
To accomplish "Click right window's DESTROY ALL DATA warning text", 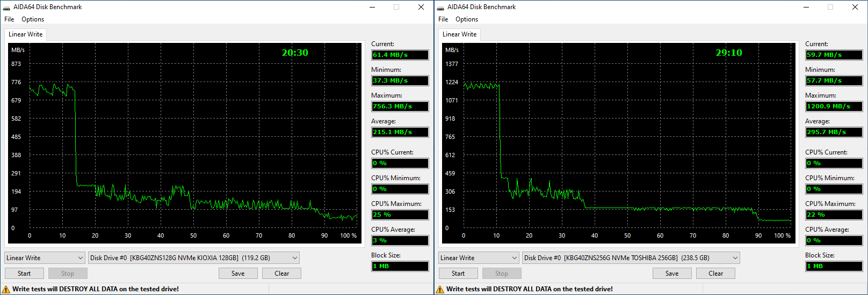I will coord(530,289).
